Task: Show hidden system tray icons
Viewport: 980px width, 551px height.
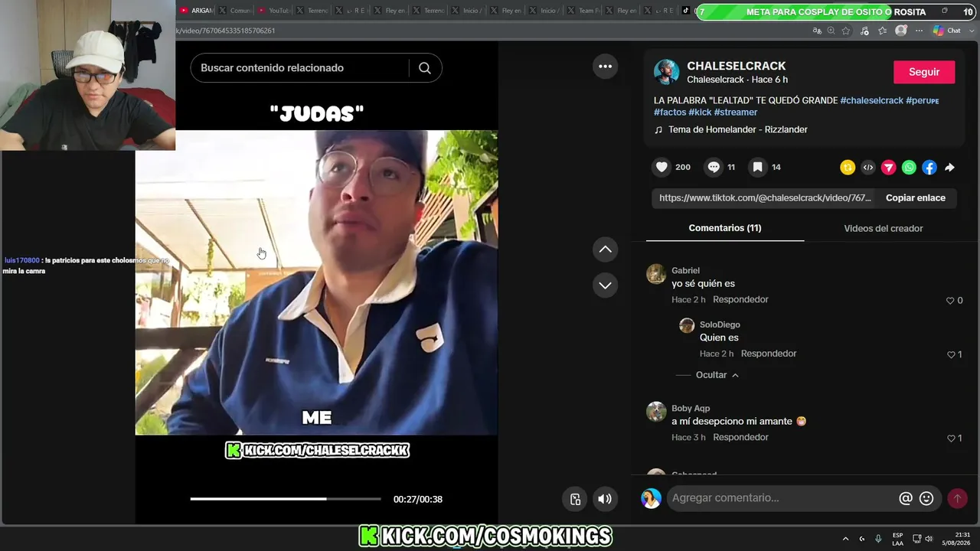Action: click(x=845, y=539)
